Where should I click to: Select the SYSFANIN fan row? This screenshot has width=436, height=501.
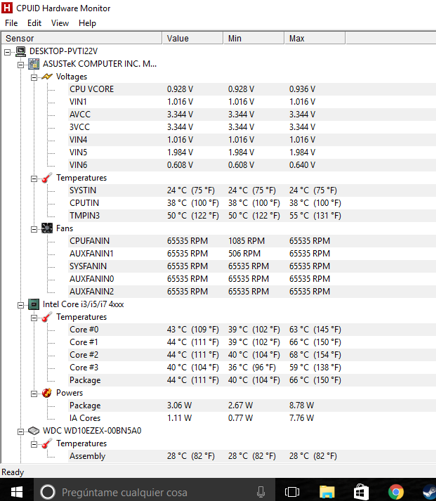pyautogui.click(x=252, y=266)
